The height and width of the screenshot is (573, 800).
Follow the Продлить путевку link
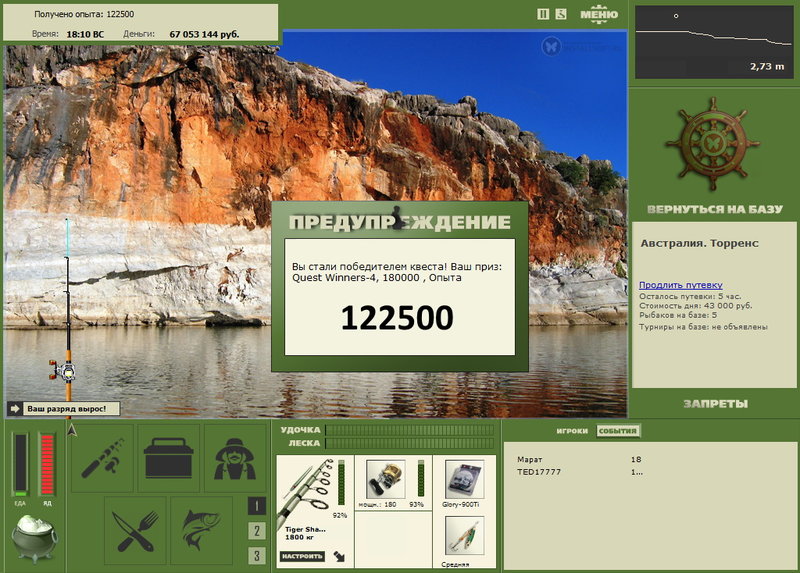point(681,285)
